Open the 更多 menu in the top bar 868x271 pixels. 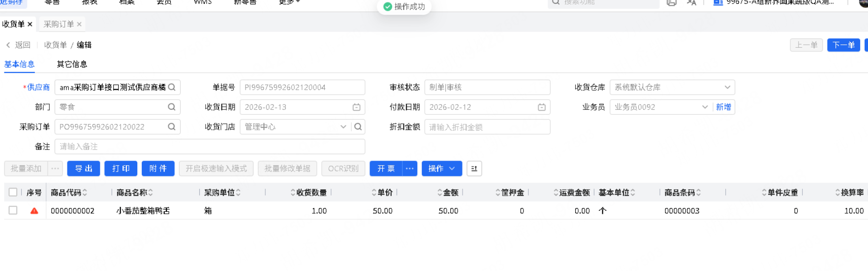pyautogui.click(x=289, y=2)
